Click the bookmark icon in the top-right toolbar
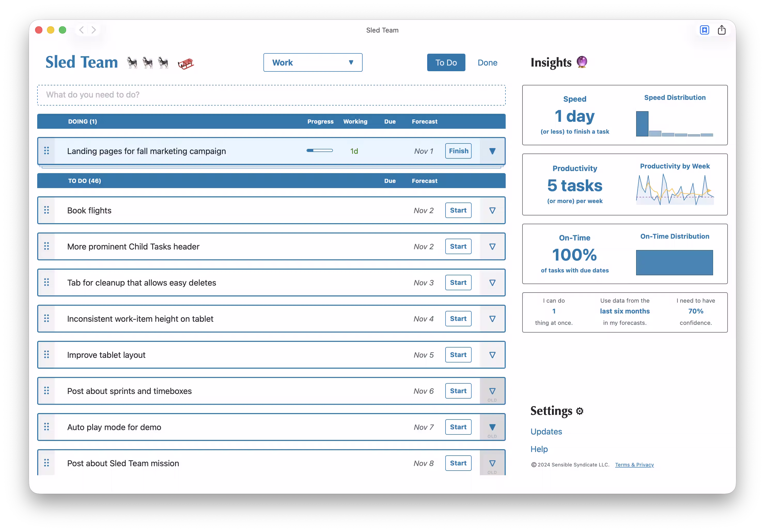Viewport: 765px width, 532px height. click(704, 30)
